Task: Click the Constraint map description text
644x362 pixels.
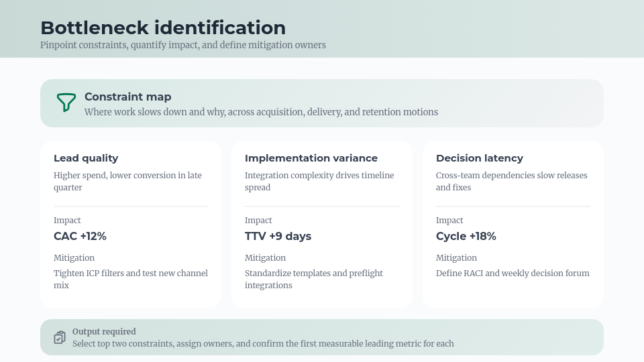Action: pos(261,112)
